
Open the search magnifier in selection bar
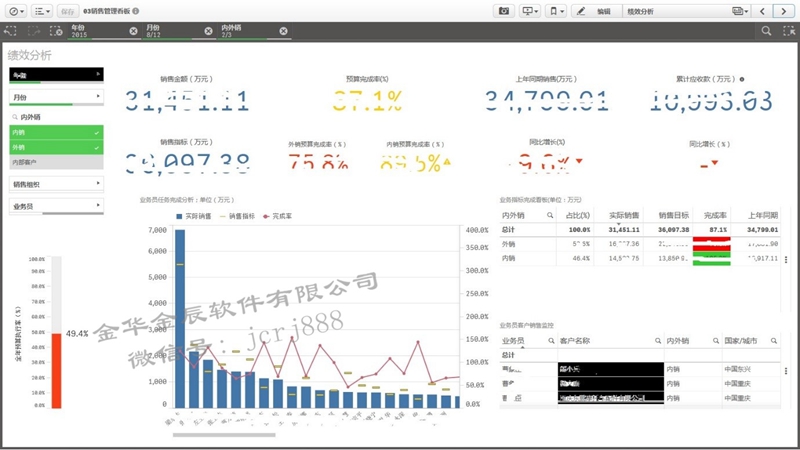(x=767, y=31)
